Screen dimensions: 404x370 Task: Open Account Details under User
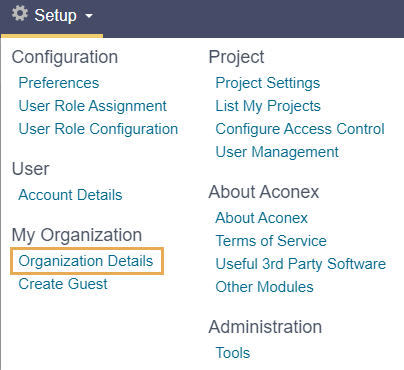(70, 195)
